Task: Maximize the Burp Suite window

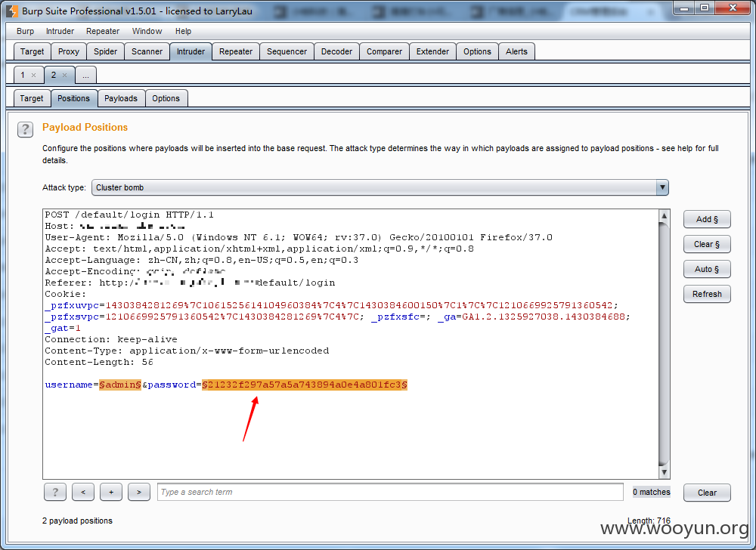Action: [705, 8]
